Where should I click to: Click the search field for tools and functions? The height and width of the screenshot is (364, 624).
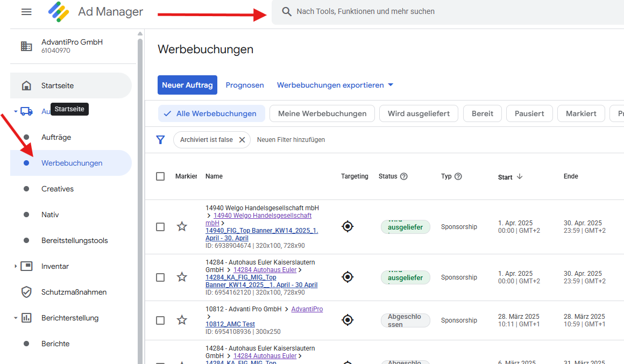tap(448, 11)
